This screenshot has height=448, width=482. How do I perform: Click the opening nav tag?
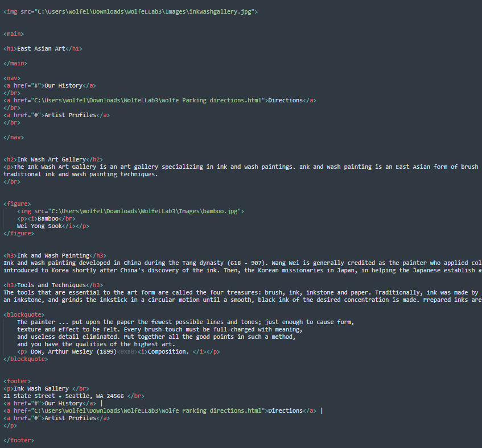[12, 78]
